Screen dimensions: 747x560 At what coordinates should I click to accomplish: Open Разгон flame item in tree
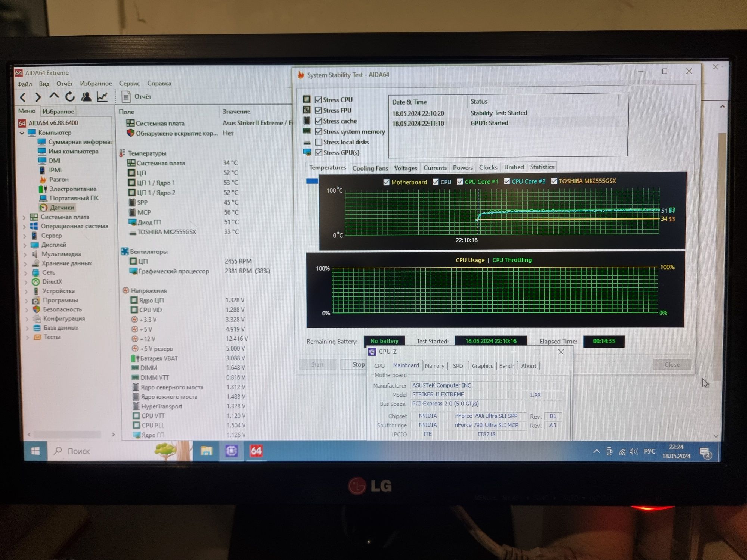coord(54,180)
